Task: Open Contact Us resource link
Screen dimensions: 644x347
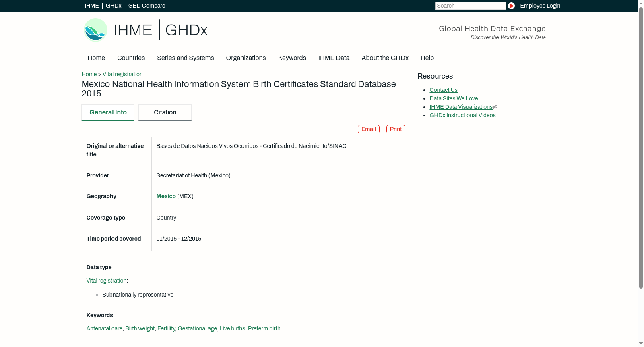Action: coord(443,90)
